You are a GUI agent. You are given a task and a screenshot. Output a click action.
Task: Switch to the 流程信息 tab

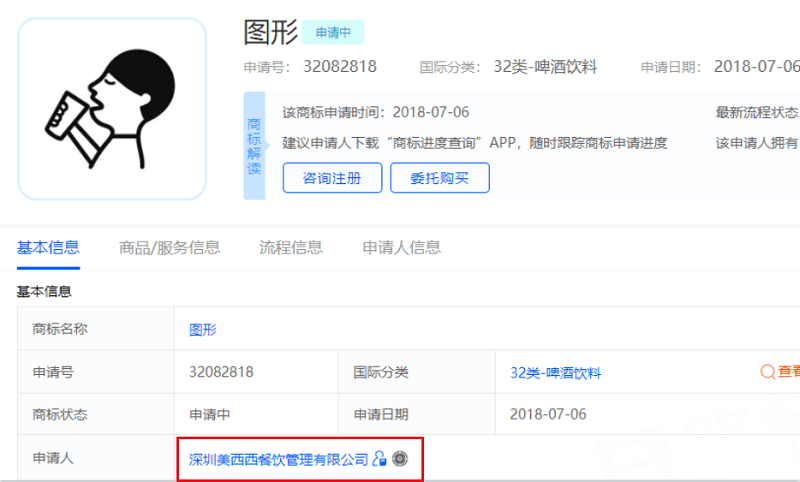pyautogui.click(x=291, y=247)
